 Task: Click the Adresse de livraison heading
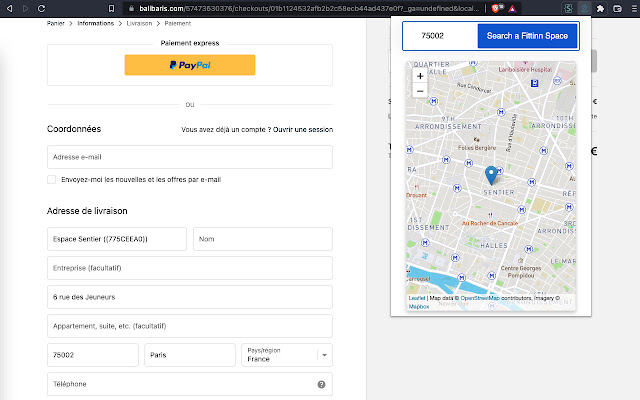[87, 211]
